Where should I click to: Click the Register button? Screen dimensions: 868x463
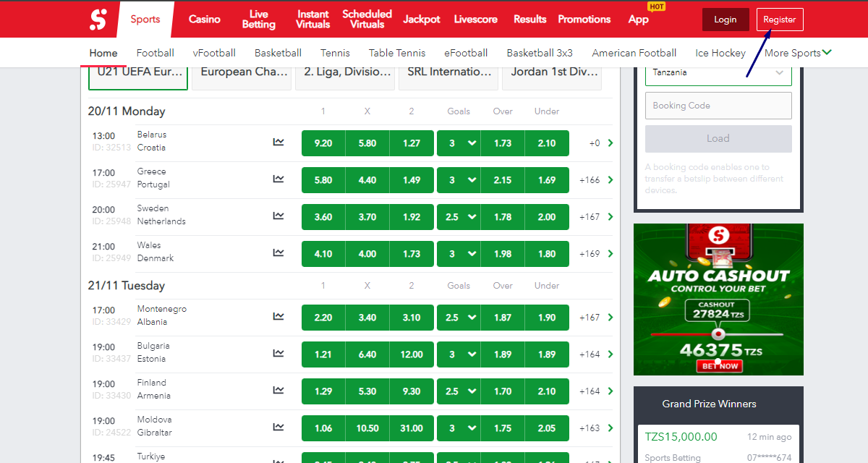tap(780, 20)
